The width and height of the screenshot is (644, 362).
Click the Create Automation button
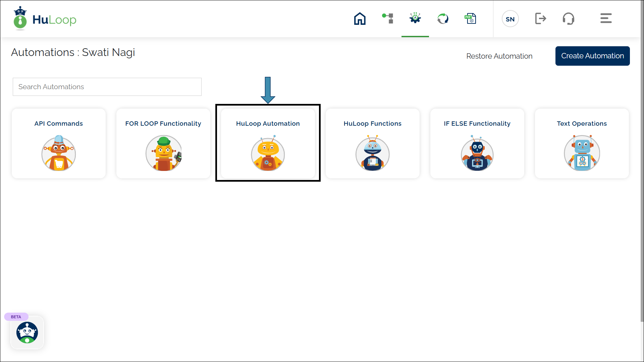(x=592, y=56)
